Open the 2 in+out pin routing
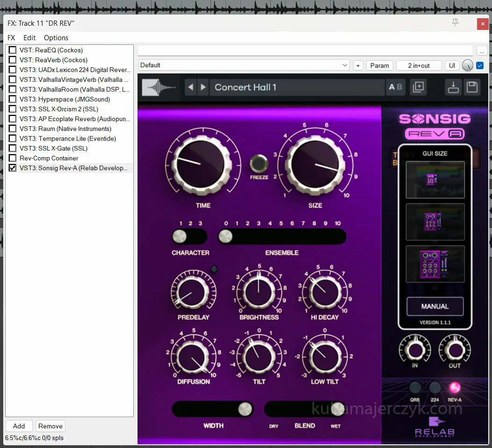This screenshot has height=448, width=492. [x=419, y=65]
